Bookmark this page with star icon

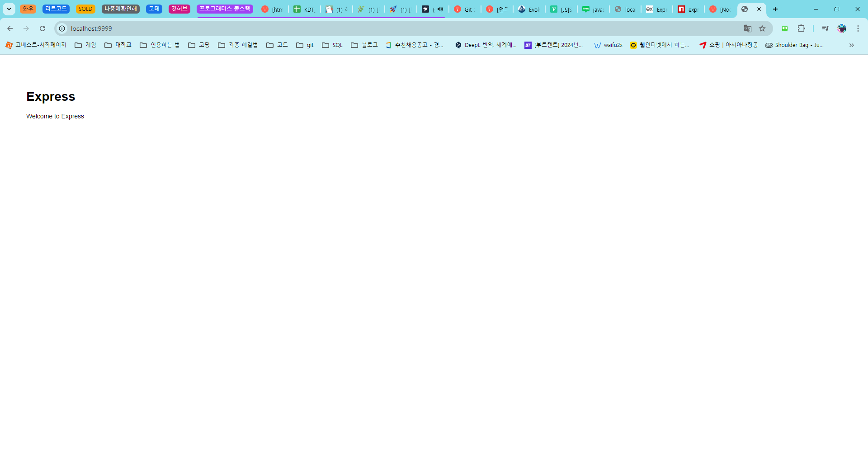tap(762, 28)
